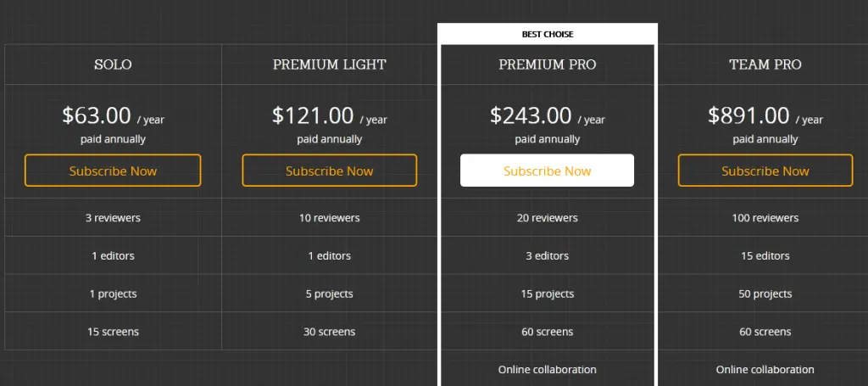Viewport: 868px width, 386px height.
Task: Select the PREMIUM LIGHT plan heading
Action: coord(330,64)
